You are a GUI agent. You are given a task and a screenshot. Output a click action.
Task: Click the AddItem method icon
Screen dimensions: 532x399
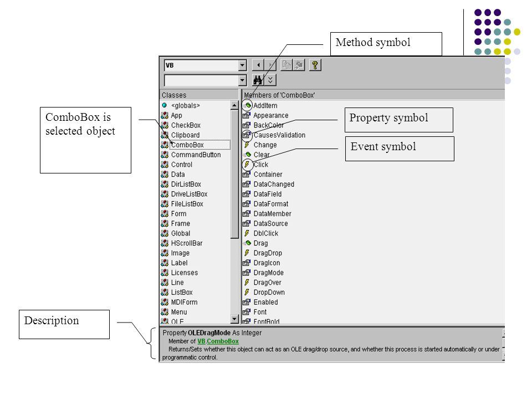coord(247,105)
